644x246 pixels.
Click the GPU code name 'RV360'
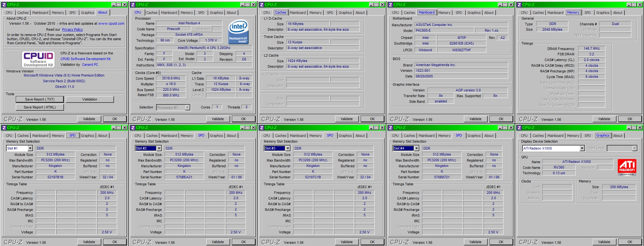[x=559, y=167]
